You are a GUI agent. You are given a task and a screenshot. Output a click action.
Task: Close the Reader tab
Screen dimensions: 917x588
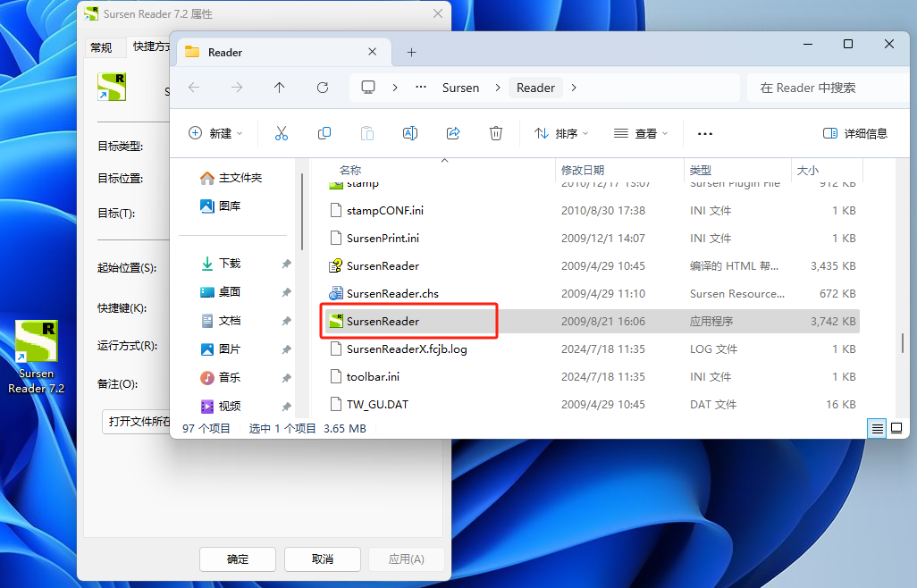[372, 52]
